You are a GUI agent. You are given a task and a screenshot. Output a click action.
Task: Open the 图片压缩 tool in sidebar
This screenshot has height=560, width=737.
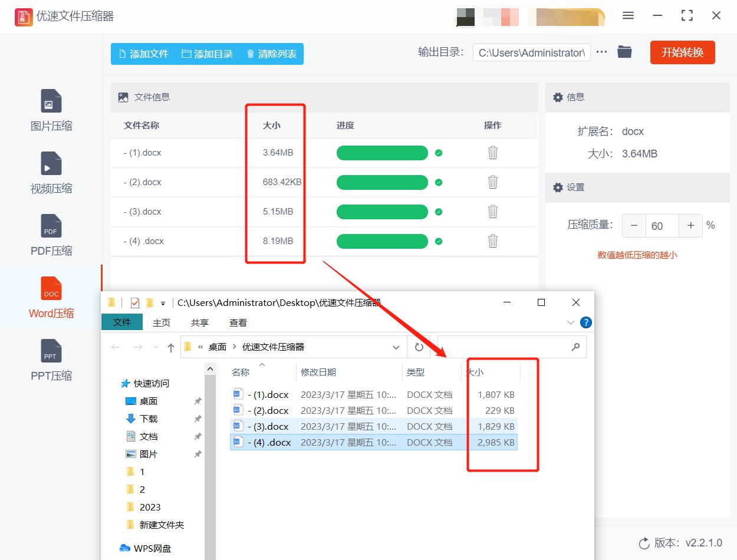51,111
